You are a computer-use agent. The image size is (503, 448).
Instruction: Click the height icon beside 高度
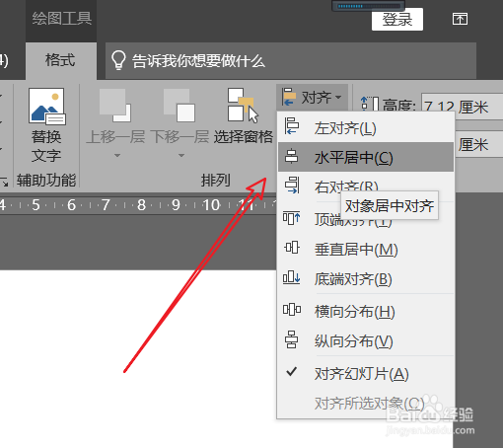[370, 105]
